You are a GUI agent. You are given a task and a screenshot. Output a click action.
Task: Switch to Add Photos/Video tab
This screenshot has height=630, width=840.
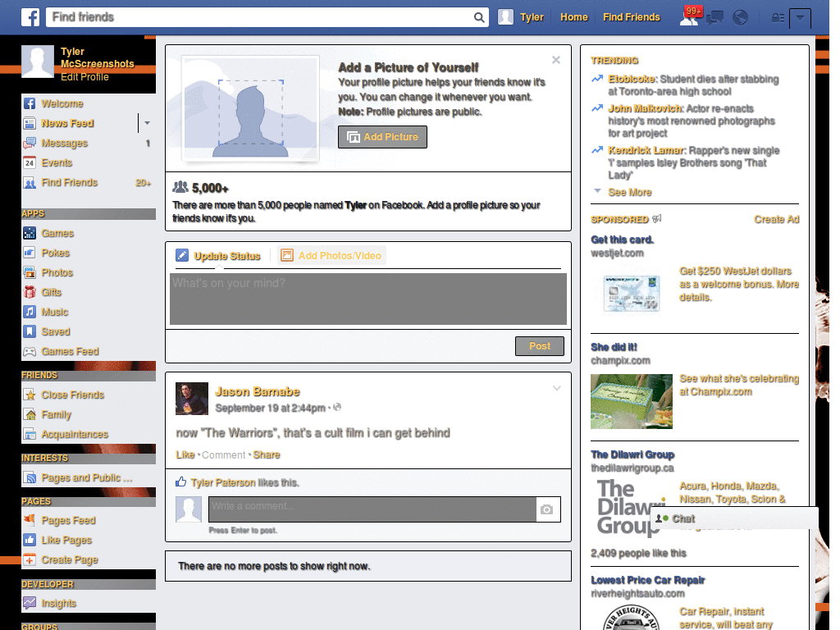(331, 256)
